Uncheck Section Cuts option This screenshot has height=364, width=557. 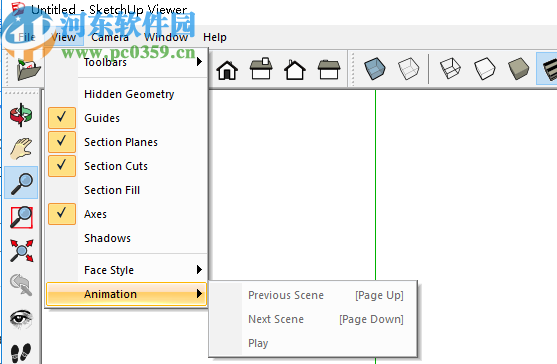point(126,166)
